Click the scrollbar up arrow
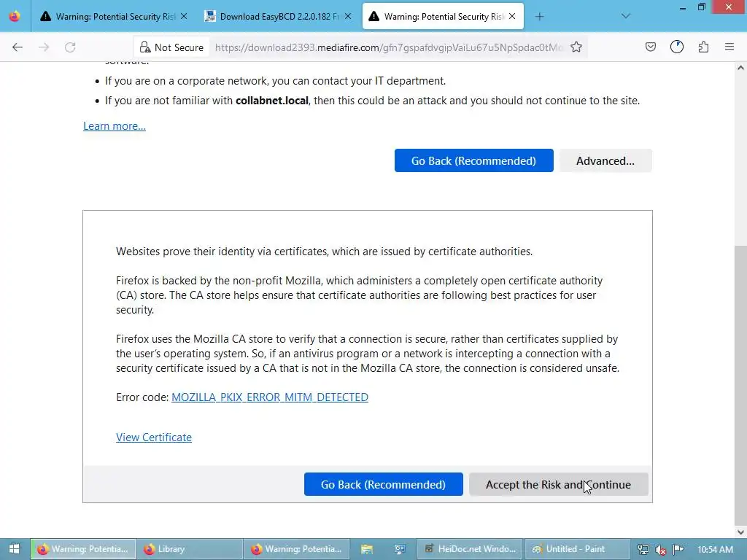Viewport: 747px width, 560px height. click(x=740, y=68)
